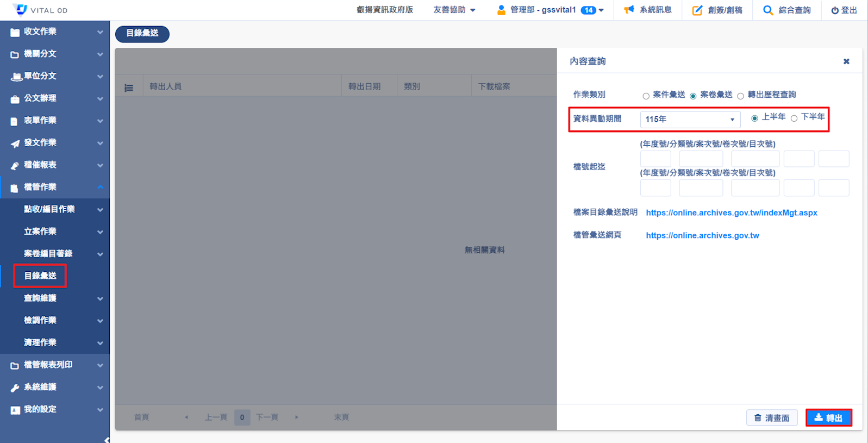Viewport: 868px width, 443px height.
Task: Select the 轉出歷程查詢 radio option
Action: click(740, 96)
